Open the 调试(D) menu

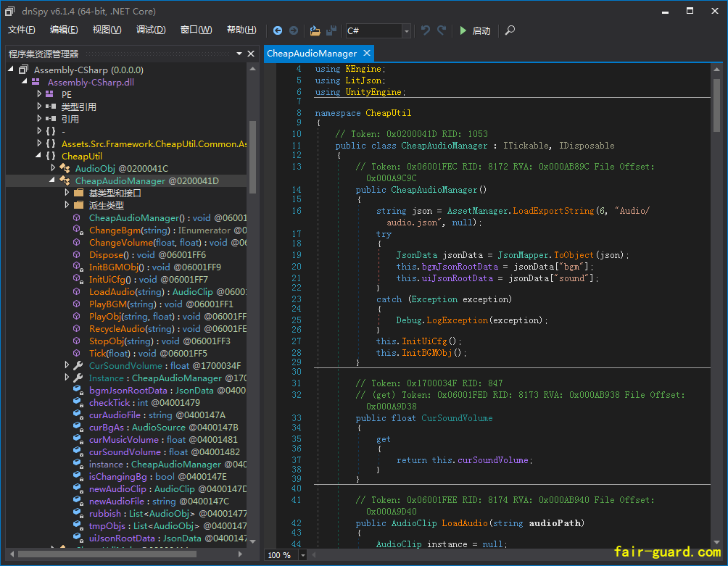(x=151, y=30)
